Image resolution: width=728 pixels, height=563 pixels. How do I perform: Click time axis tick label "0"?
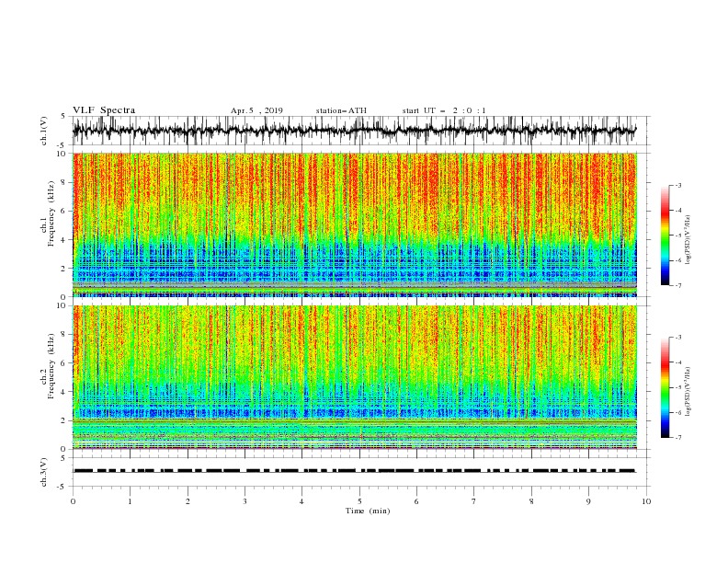73,501
